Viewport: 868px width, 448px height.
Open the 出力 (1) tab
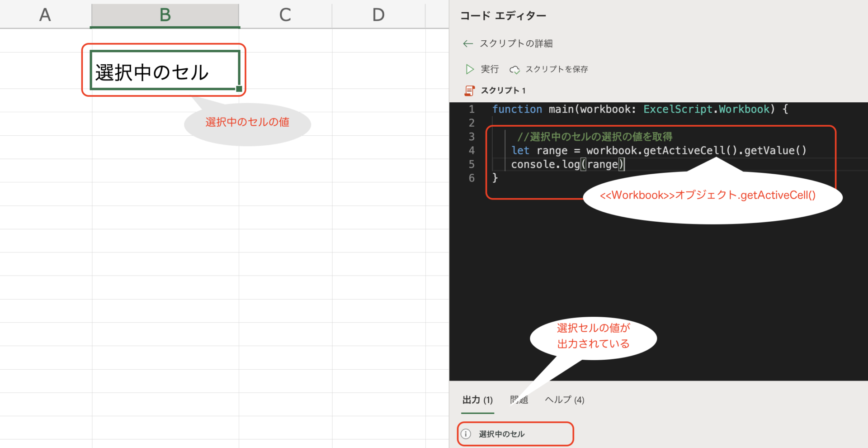[477, 400]
